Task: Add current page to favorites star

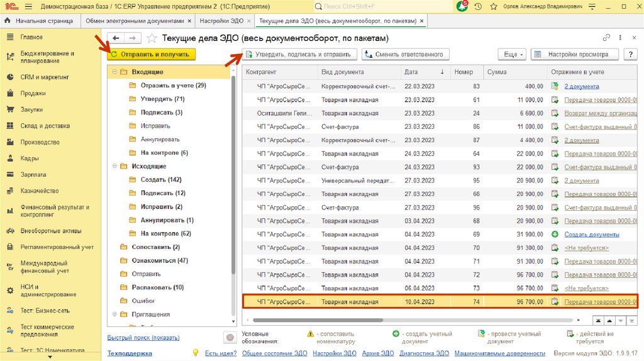Action: (153, 38)
